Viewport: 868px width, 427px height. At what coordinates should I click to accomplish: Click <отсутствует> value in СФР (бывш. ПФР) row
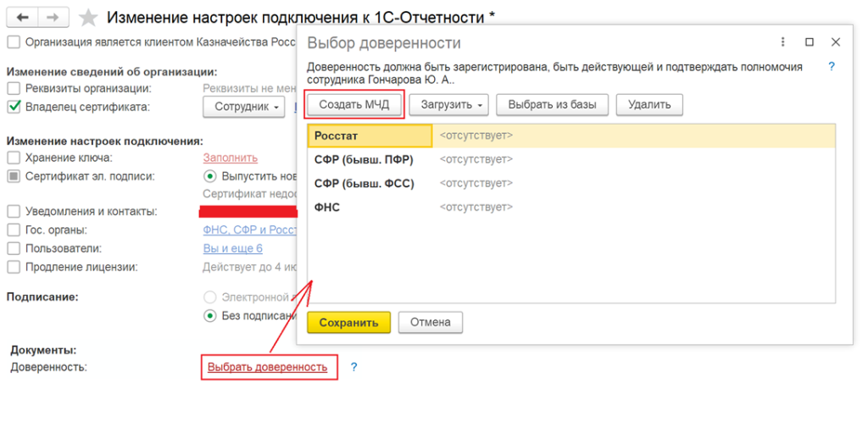click(x=476, y=159)
